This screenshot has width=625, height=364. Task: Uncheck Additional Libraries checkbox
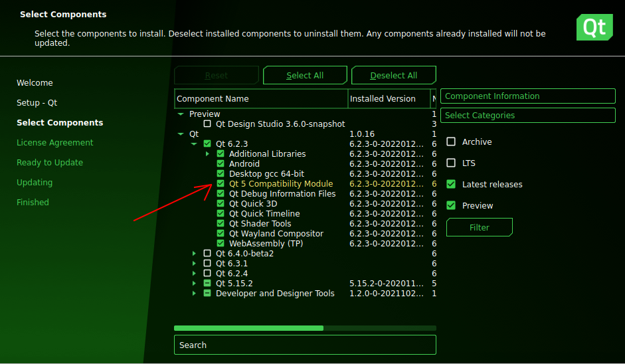click(x=221, y=153)
